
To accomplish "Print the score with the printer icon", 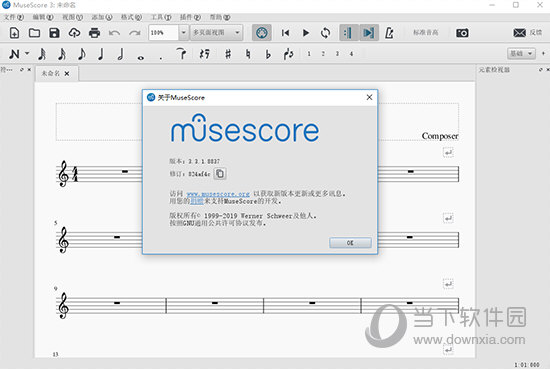I will pos(94,33).
